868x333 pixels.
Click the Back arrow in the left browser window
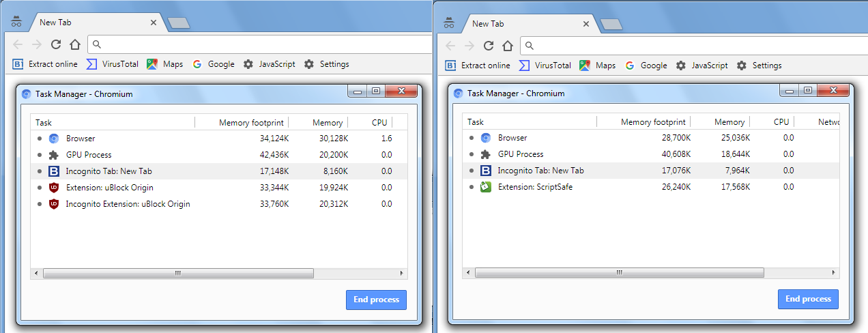click(18, 44)
